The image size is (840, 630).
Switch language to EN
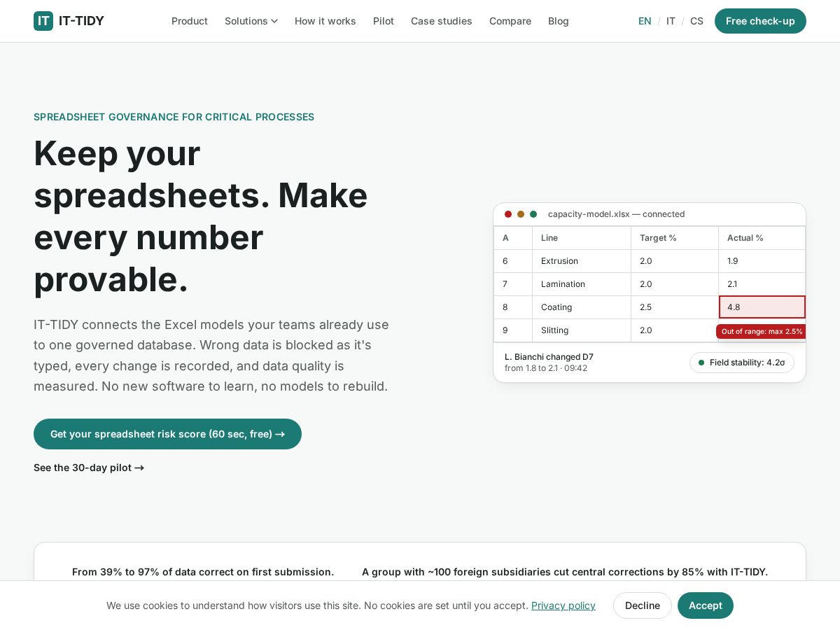click(x=645, y=21)
